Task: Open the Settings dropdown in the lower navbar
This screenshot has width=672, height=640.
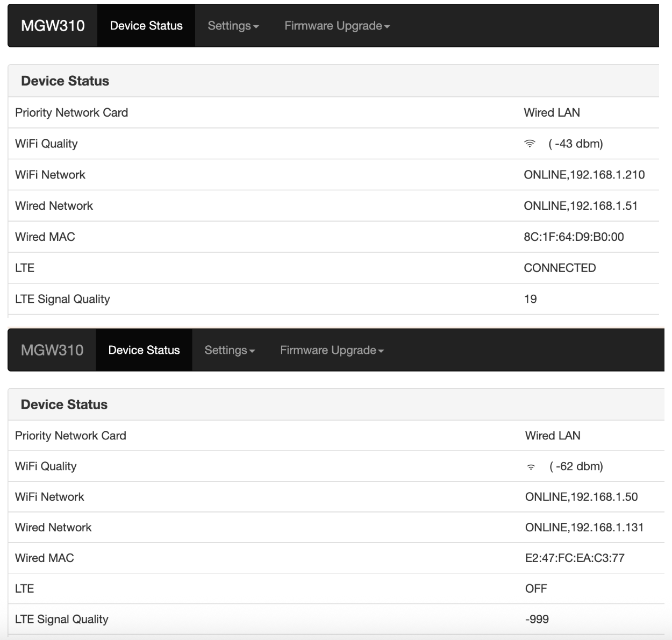Action: pos(230,350)
